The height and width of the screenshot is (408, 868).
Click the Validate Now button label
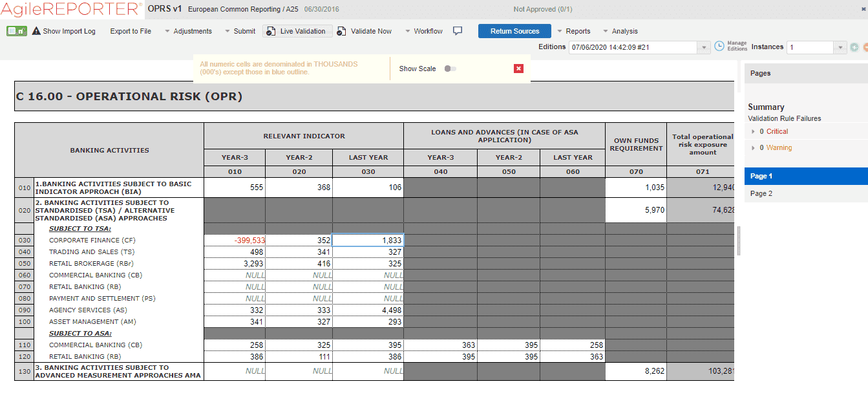371,31
